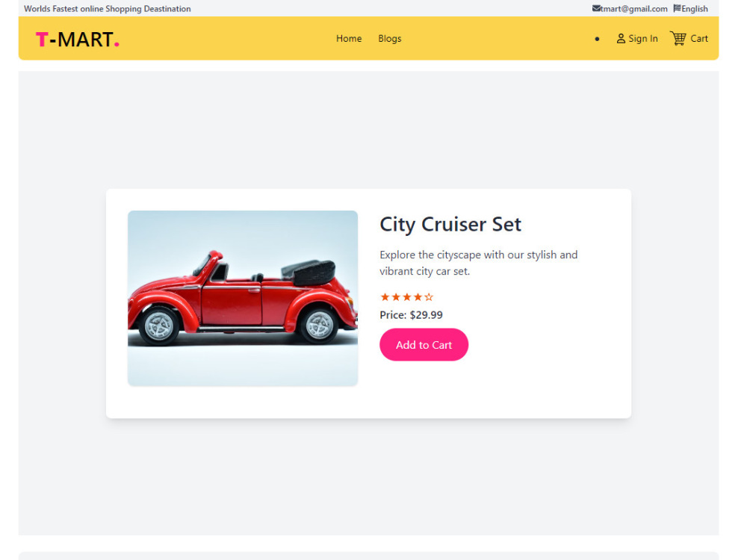This screenshot has height=560, width=747.
Task: Open the Home menu item
Action: 349,39
